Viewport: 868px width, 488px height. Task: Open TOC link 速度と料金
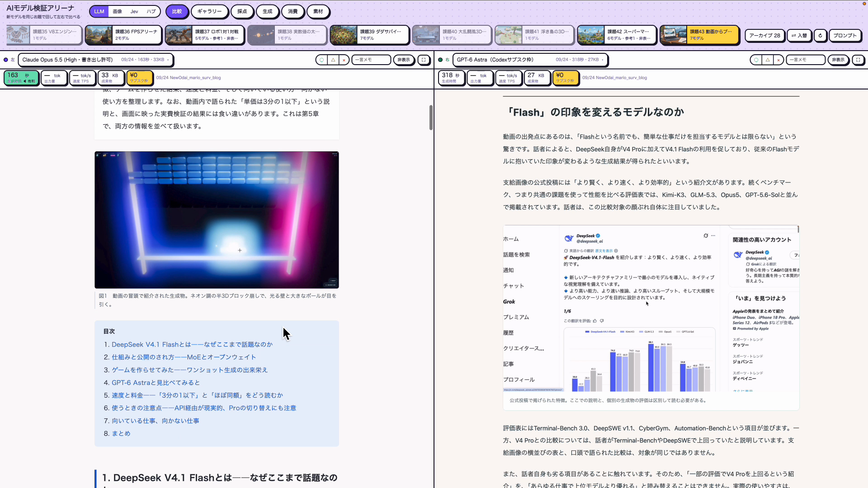pos(197,395)
